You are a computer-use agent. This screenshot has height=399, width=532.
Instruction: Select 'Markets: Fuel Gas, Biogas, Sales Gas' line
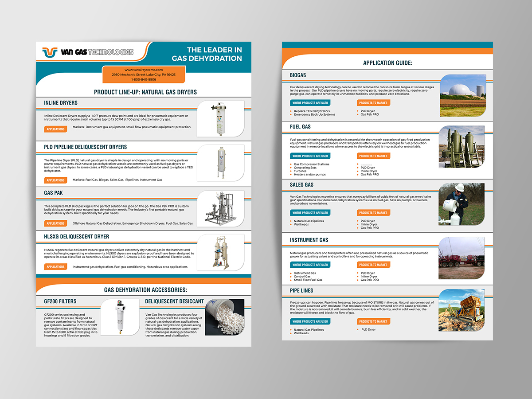coord(117,180)
